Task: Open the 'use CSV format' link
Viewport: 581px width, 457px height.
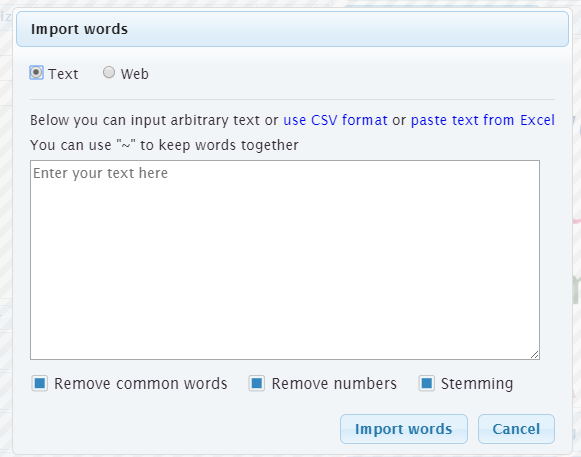Action: click(335, 120)
